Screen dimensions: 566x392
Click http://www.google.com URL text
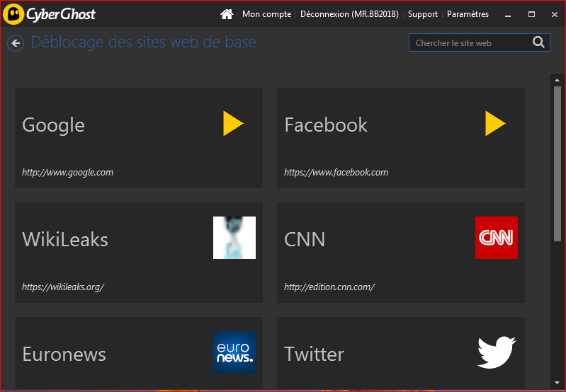click(68, 173)
